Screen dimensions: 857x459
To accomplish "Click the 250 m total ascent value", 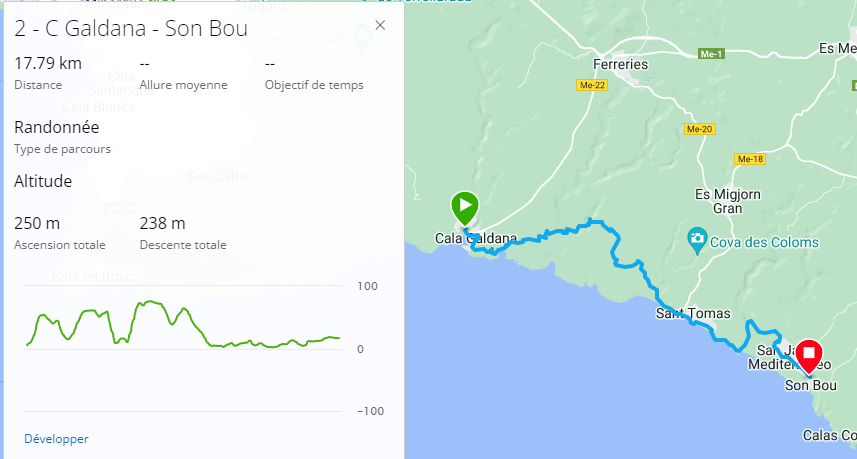I will click(x=37, y=223).
